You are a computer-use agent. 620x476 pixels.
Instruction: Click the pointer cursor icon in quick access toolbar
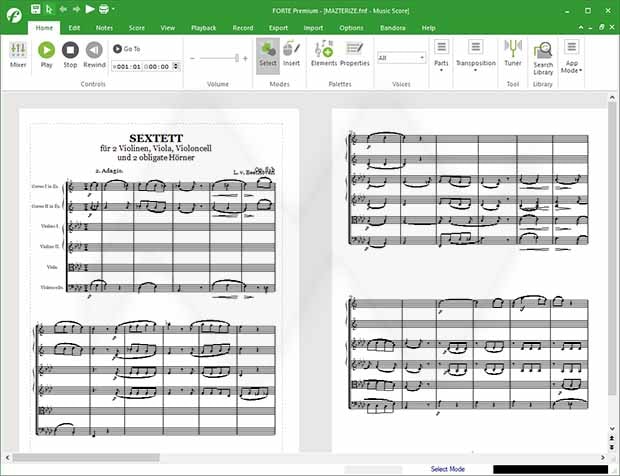pyautogui.click(x=49, y=9)
